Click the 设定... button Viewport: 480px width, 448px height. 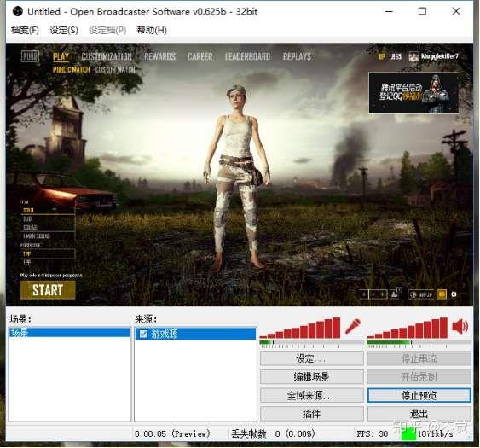coord(312,358)
